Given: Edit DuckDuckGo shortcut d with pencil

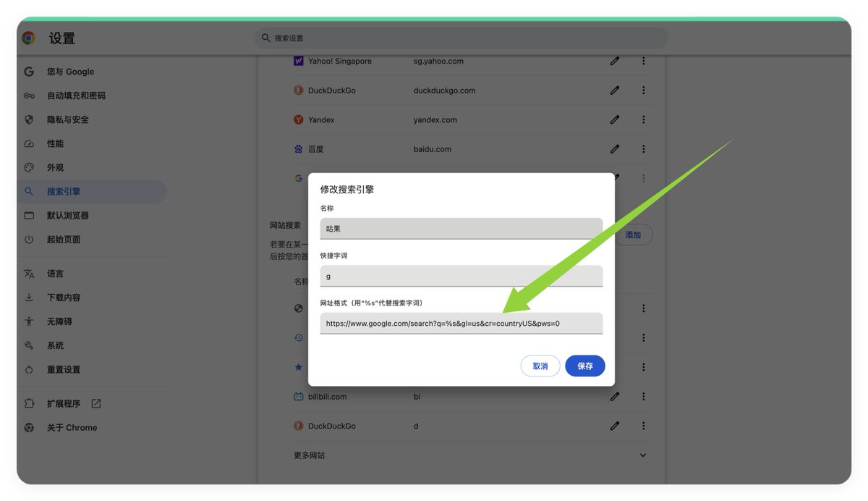Looking at the screenshot, I should 615,426.
